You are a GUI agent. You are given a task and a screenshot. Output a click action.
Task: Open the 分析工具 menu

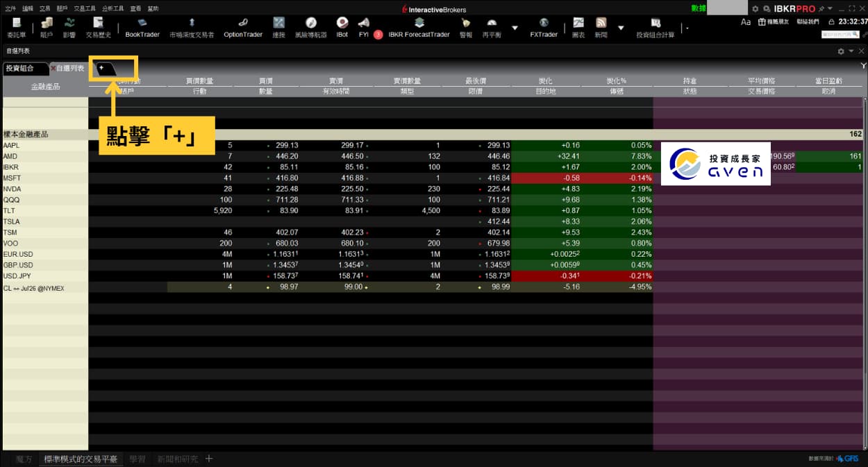click(x=113, y=9)
